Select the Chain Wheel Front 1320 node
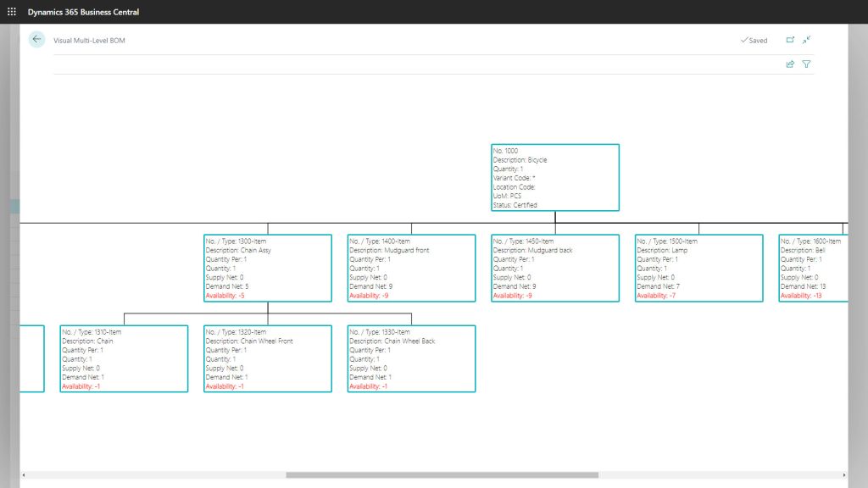The width and height of the screenshot is (868, 488). pos(267,358)
